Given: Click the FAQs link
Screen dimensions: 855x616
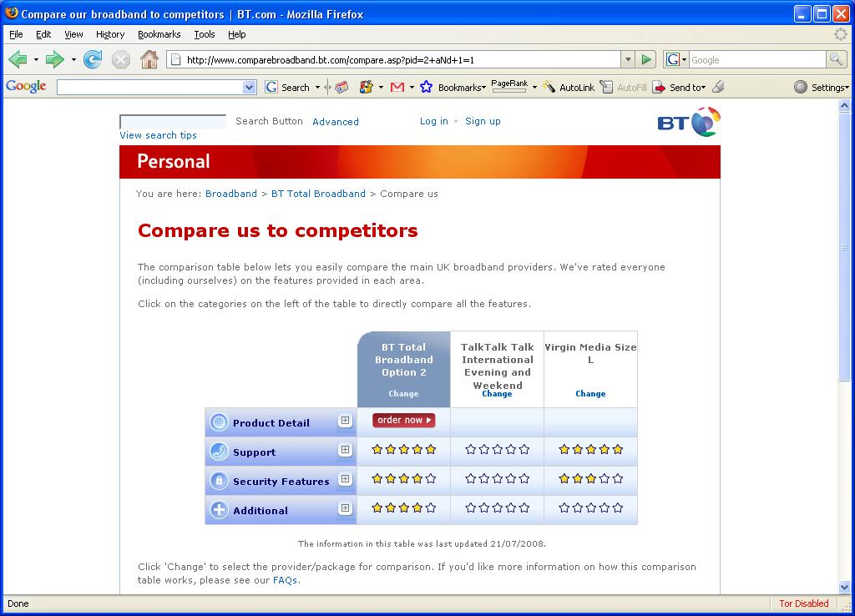Looking at the screenshot, I should pos(285,580).
